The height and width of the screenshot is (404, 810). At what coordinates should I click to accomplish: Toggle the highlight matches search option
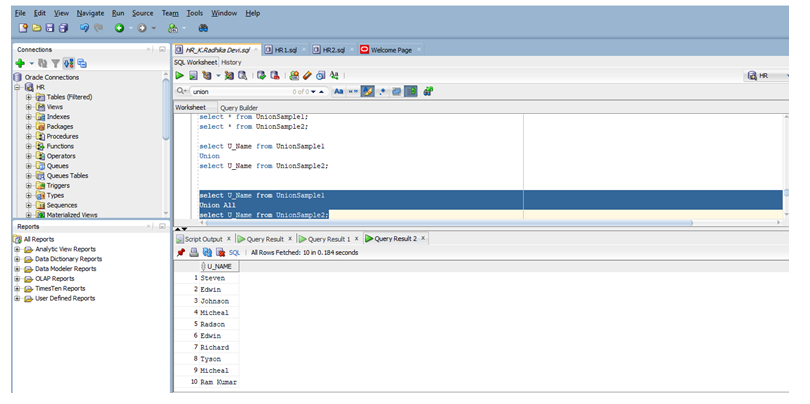(367, 91)
